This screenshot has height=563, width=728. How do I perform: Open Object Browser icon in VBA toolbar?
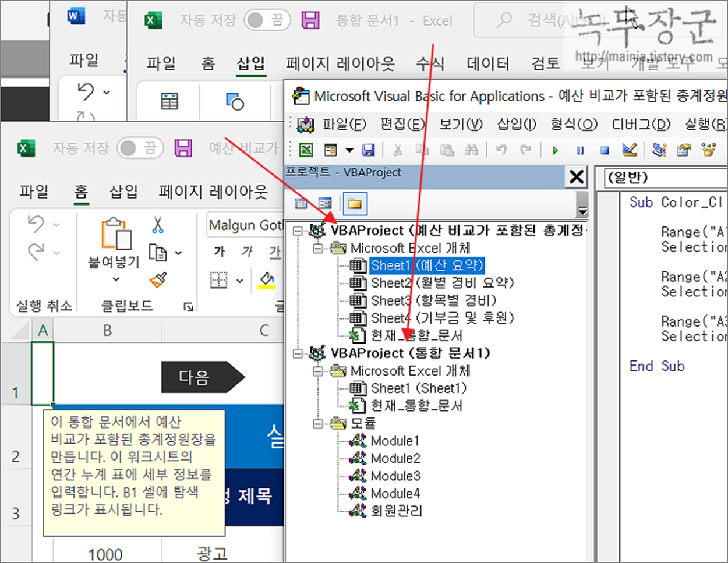(709, 150)
